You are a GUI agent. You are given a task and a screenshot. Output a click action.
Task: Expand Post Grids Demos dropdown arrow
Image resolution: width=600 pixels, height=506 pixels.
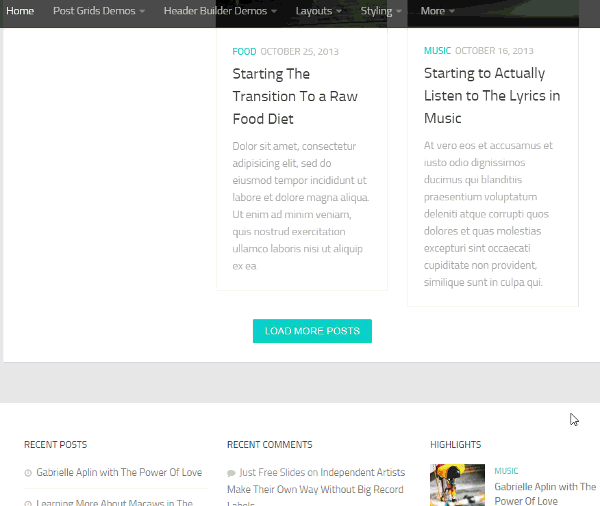pos(142,11)
